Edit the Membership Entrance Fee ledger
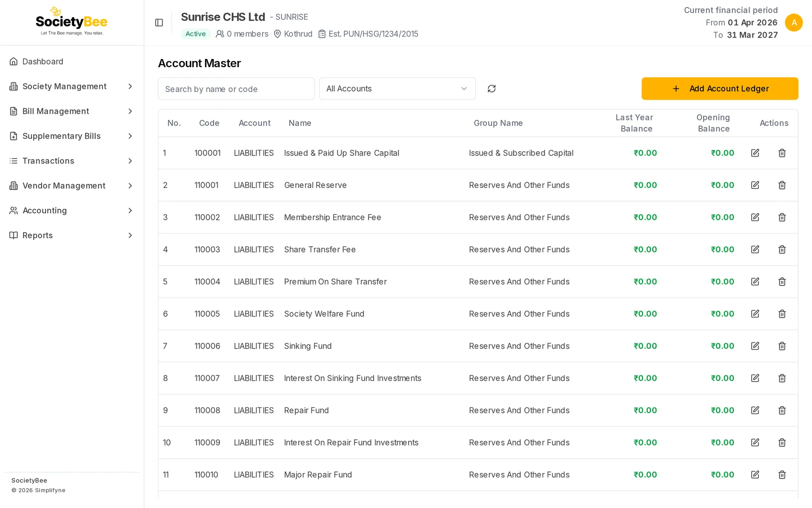This screenshot has width=812, height=508. tap(755, 217)
